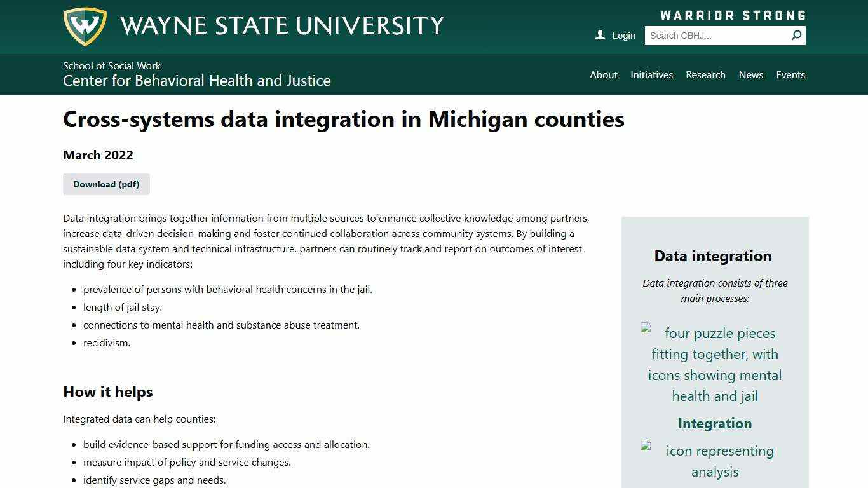
Task: Select the Research nav item
Action: click(705, 74)
